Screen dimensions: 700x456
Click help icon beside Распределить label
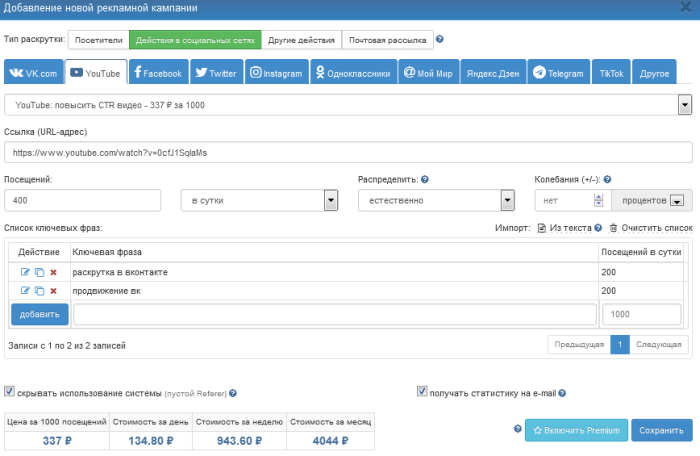tap(425, 179)
